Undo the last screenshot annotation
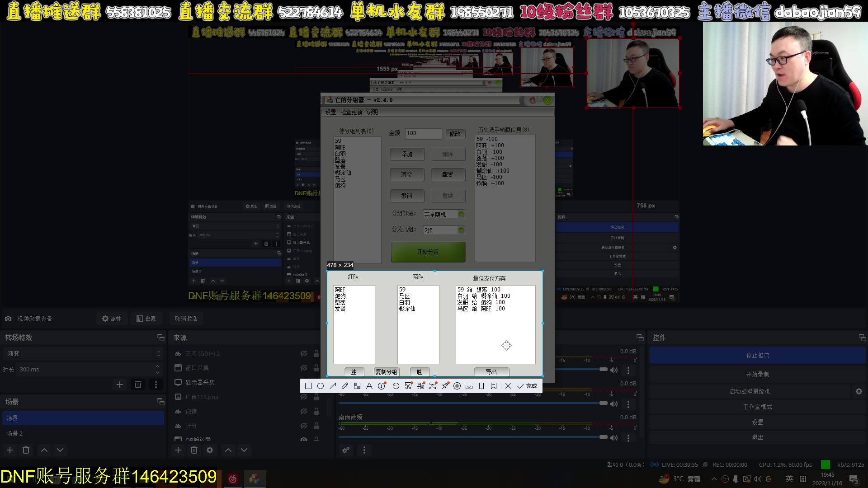Viewport: 868px width, 488px height. [x=396, y=386]
